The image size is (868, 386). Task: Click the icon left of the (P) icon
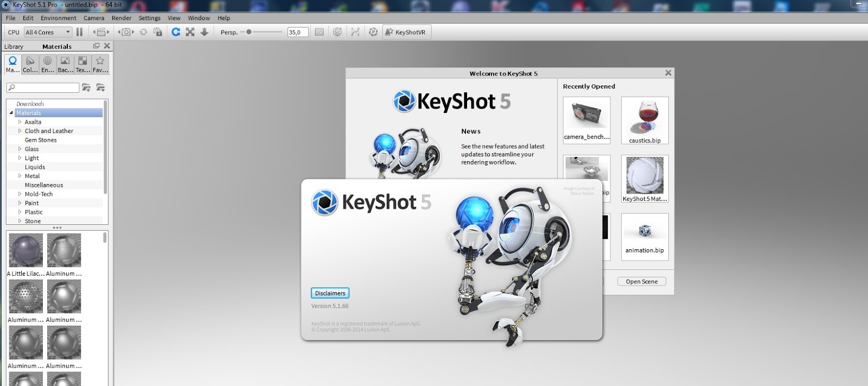355,32
